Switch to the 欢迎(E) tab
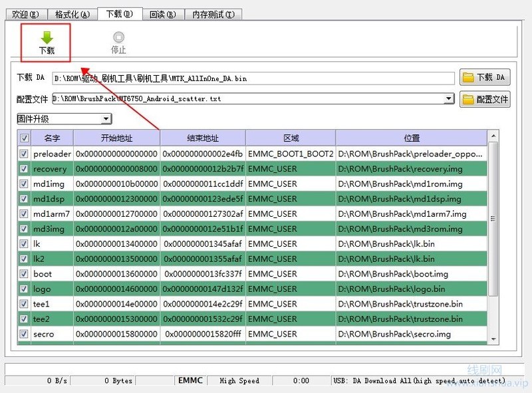532x393 pixels. pyautogui.click(x=26, y=15)
